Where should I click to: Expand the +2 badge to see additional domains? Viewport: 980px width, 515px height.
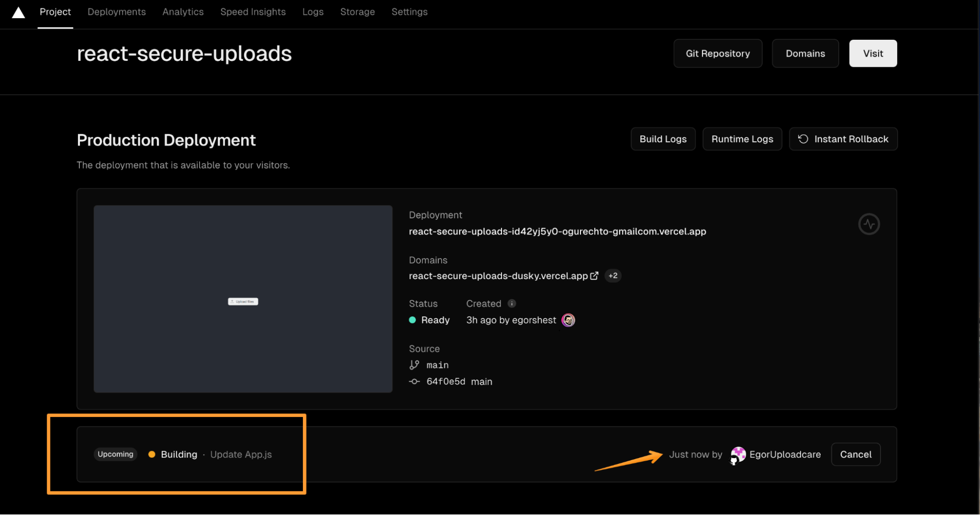(x=613, y=276)
